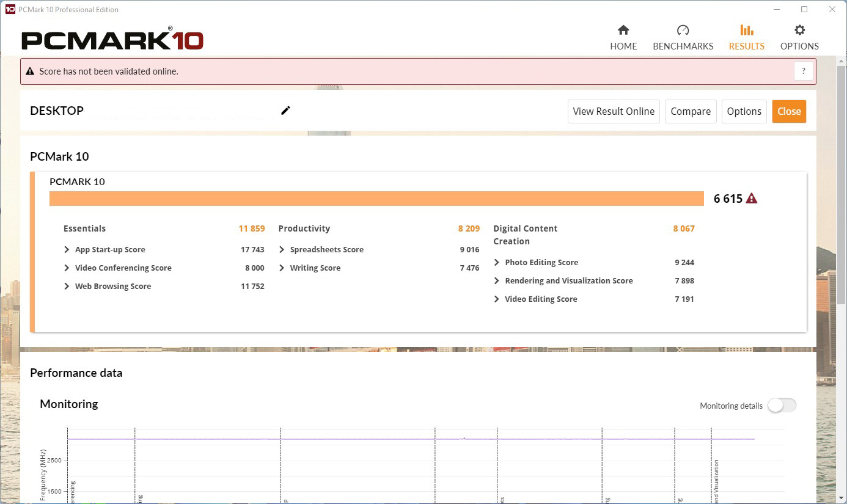This screenshot has width=847, height=504.
Task: Click the Essentials heading
Action: coord(84,228)
